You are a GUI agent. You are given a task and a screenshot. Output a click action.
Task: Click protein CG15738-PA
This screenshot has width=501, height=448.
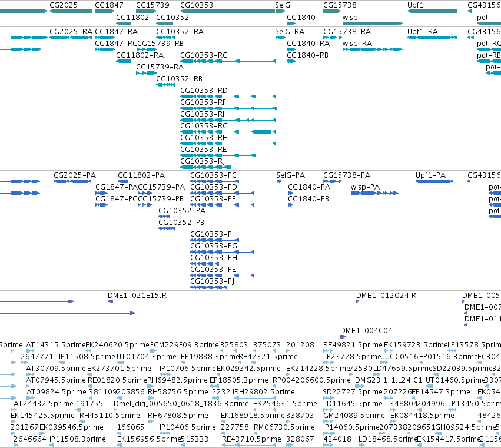[347, 175]
